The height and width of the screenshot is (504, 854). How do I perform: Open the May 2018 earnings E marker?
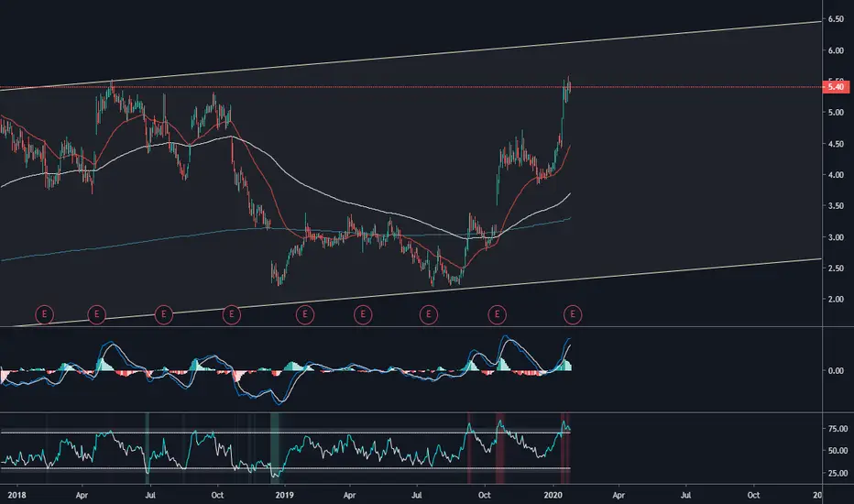pos(96,314)
